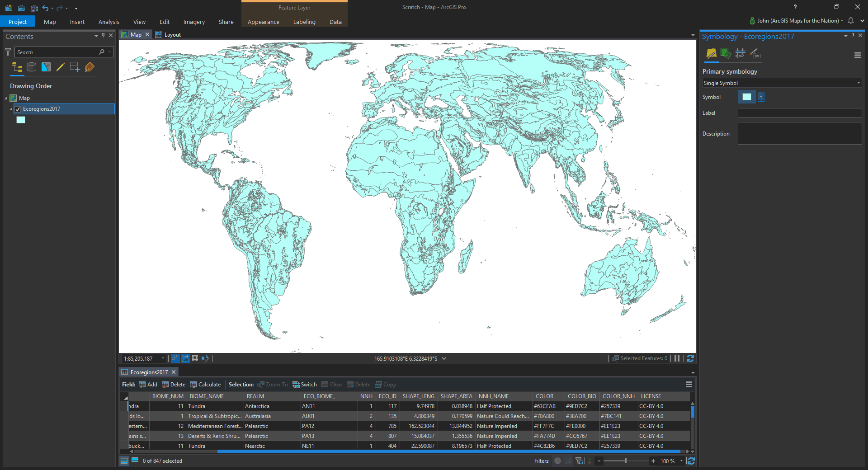Image resolution: width=868 pixels, height=470 pixels.
Task: Click Switch selection button
Action: [x=304, y=385]
